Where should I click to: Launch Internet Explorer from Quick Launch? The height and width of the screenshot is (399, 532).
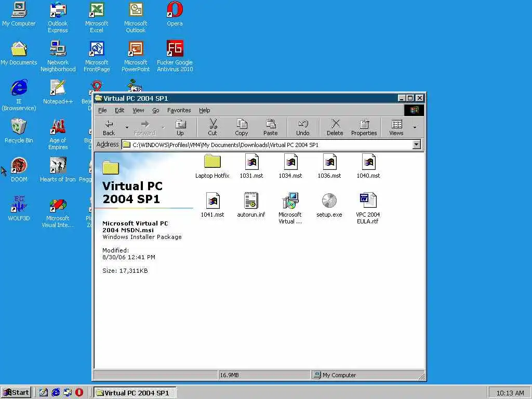pyautogui.click(x=56, y=393)
